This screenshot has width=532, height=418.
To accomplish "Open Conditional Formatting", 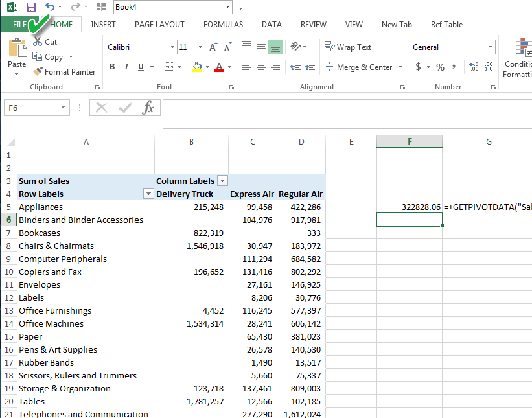I will (x=517, y=58).
